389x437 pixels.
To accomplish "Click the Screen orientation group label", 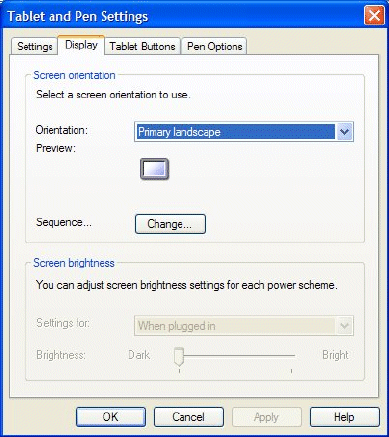I will [74, 75].
